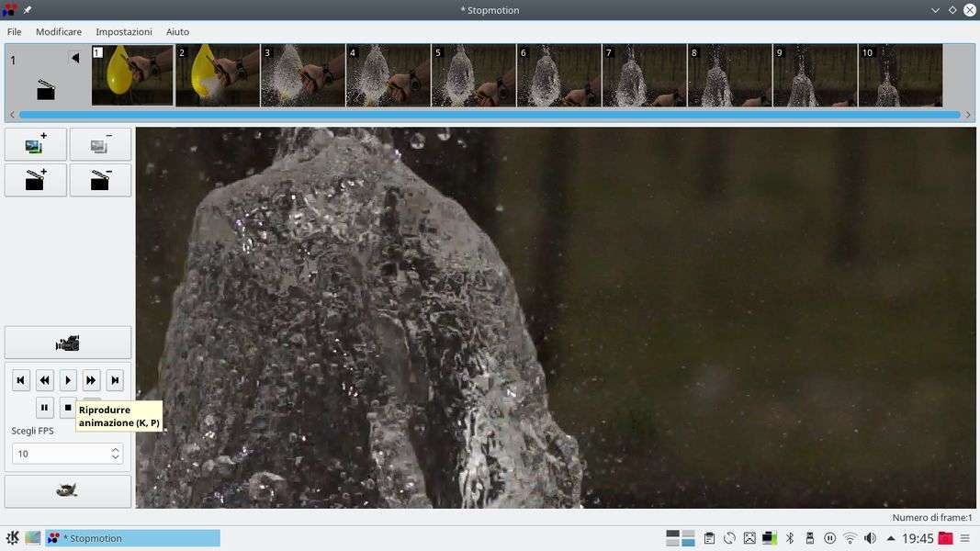980x551 pixels.
Task: Select frame 1 yellow balloon thumbnail
Action: [x=132, y=75]
